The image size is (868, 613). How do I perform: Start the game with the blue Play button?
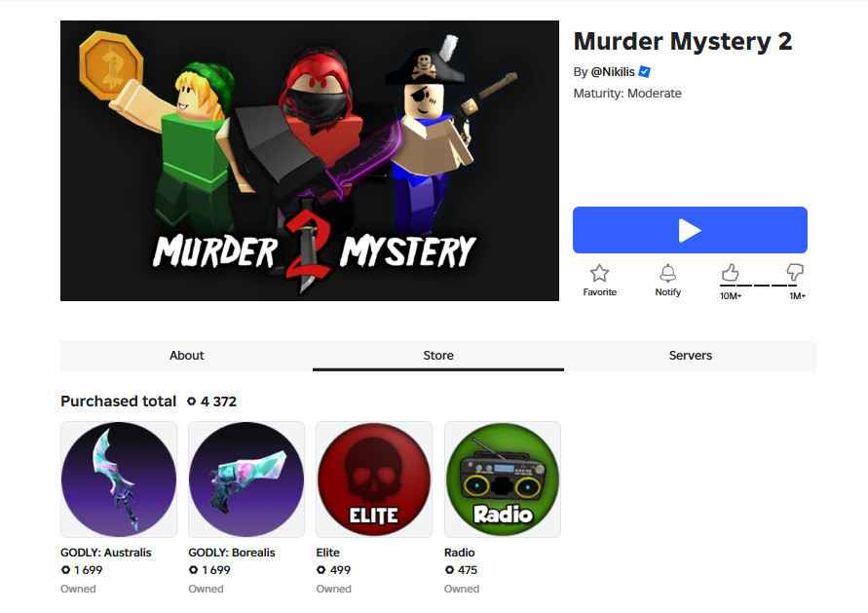(690, 230)
